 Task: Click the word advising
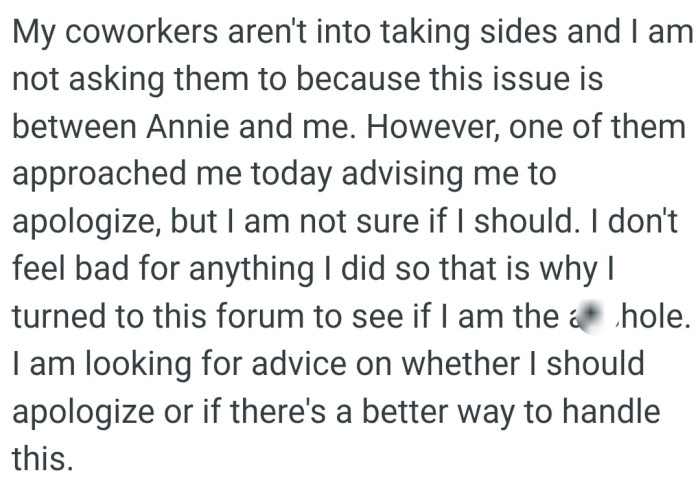[x=402, y=175]
